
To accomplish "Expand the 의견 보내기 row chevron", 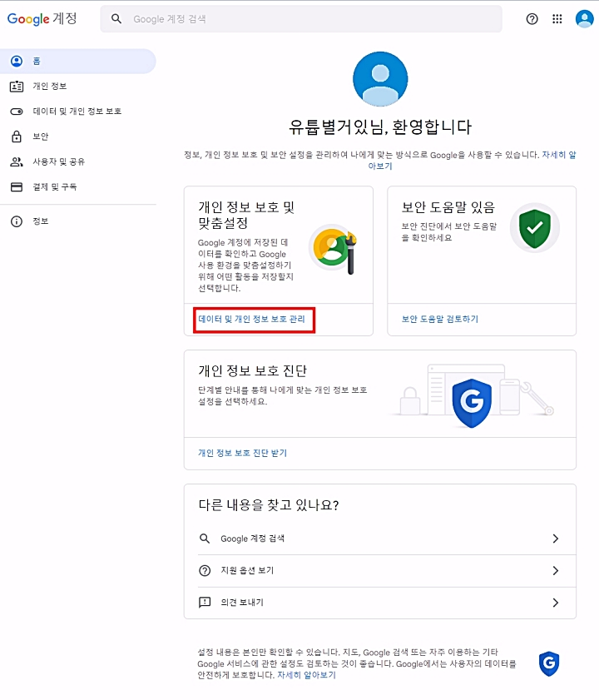I will pyautogui.click(x=556, y=603).
